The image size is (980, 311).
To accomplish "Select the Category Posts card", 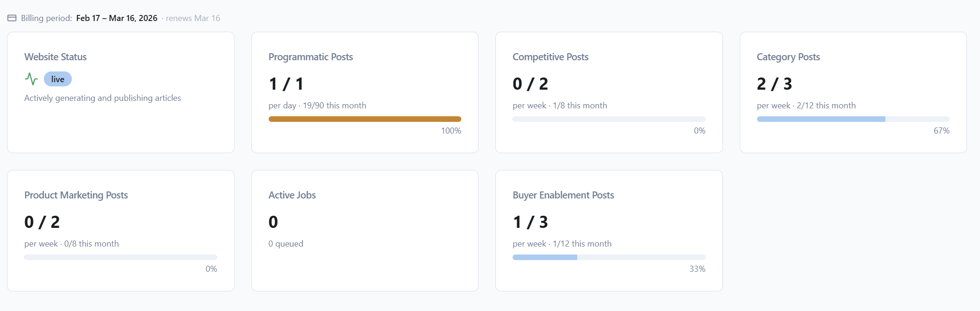I will [x=853, y=92].
